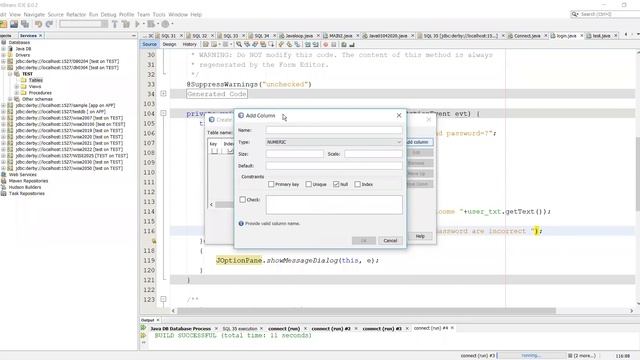
Task: Expand the Other schemas node
Action: point(10,99)
